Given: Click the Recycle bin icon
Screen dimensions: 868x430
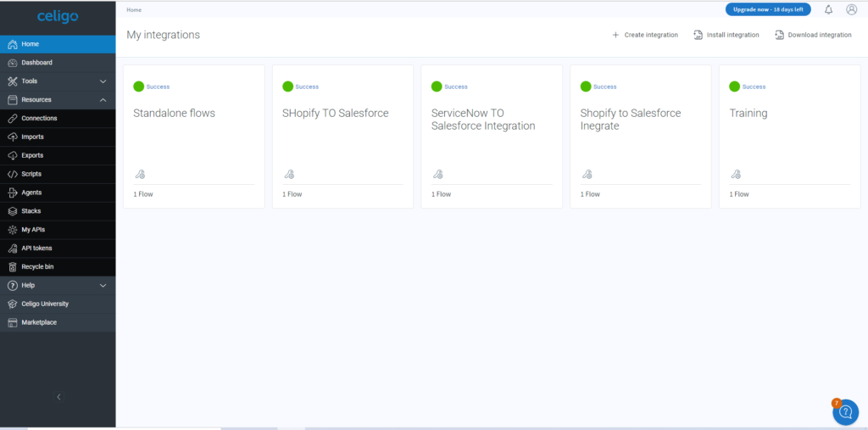Looking at the screenshot, I should (x=13, y=267).
